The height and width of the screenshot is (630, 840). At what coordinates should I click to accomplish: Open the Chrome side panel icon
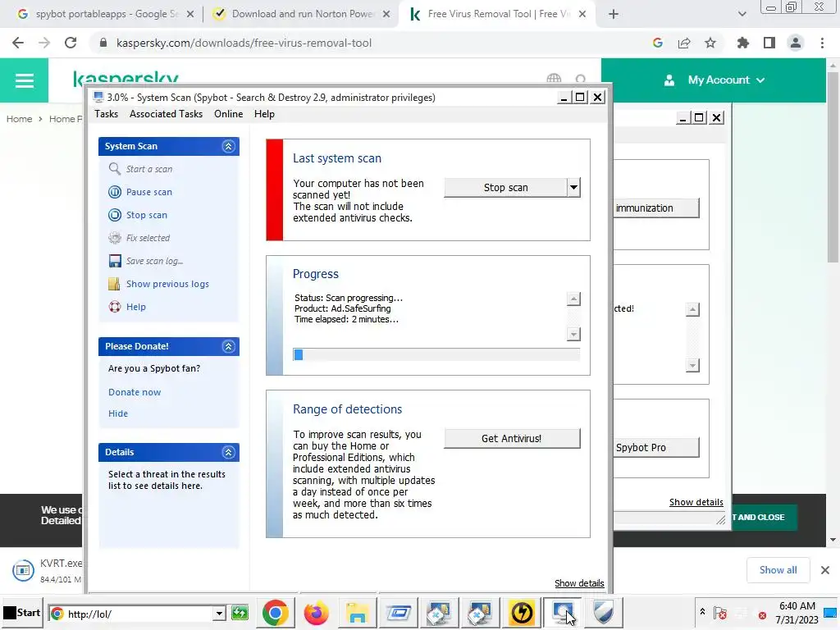coord(769,43)
